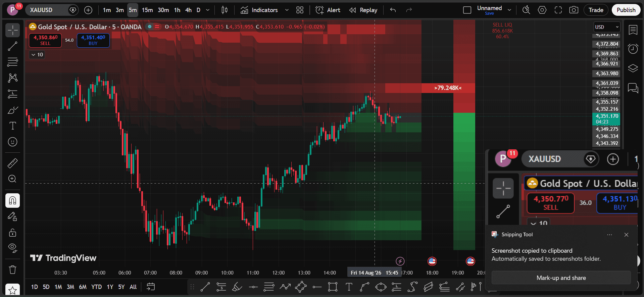The image size is (644, 297).
Task: Click the Publish button
Action: pyautogui.click(x=626, y=10)
